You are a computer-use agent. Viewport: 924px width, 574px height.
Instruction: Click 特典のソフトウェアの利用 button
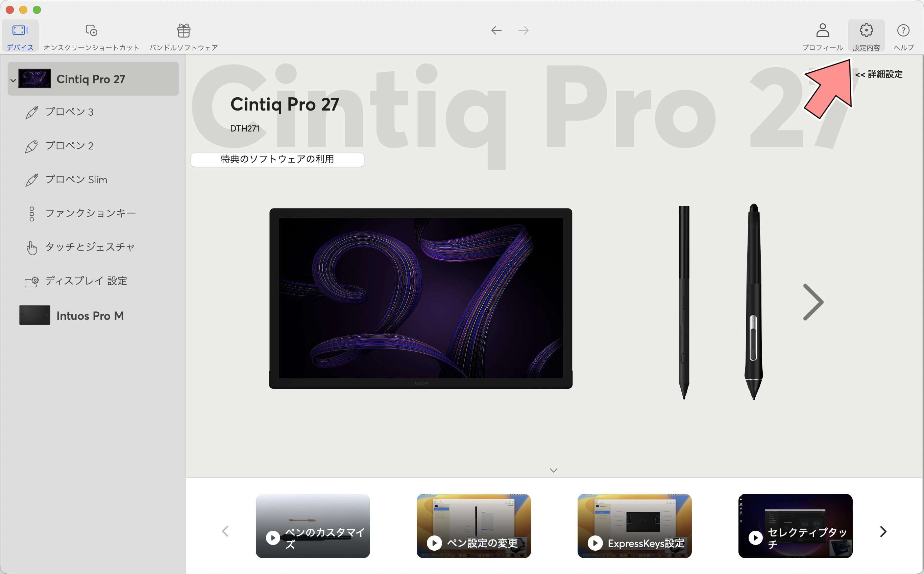277,160
